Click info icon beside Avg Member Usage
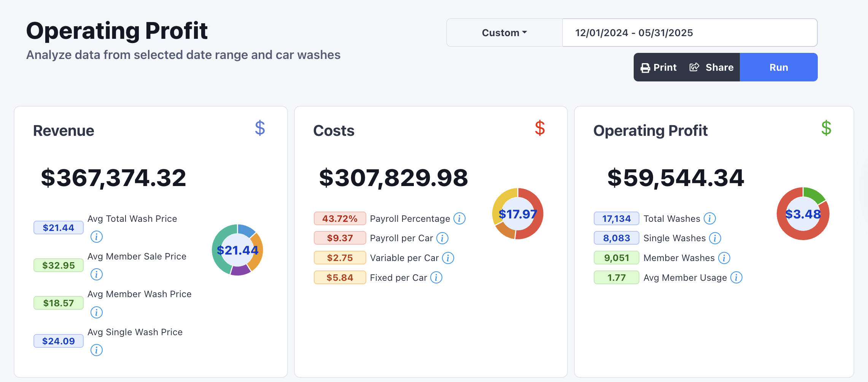The height and width of the screenshot is (382, 868). tap(736, 278)
